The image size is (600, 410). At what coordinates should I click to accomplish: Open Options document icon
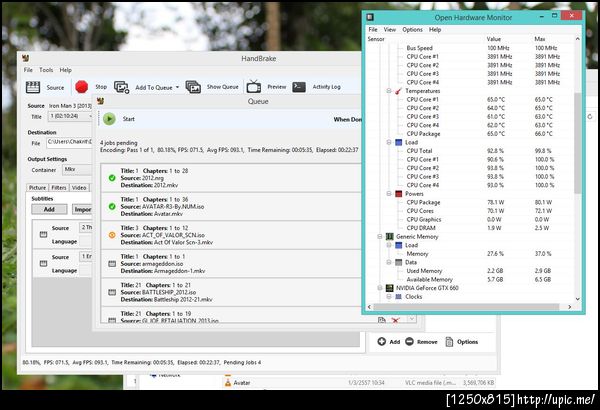[x=449, y=341]
